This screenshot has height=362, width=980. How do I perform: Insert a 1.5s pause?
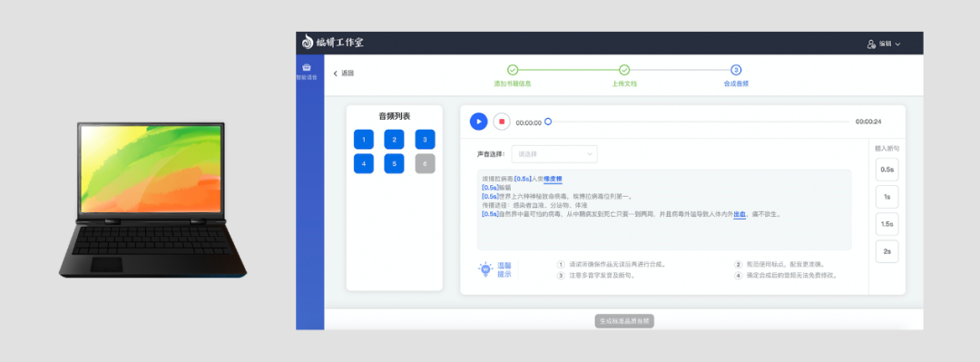pyautogui.click(x=887, y=224)
